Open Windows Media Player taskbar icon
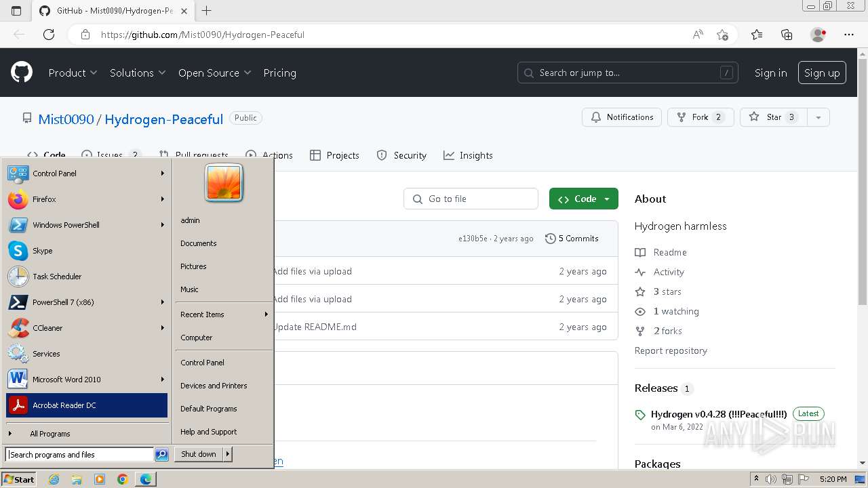868x488 pixels. click(100, 479)
